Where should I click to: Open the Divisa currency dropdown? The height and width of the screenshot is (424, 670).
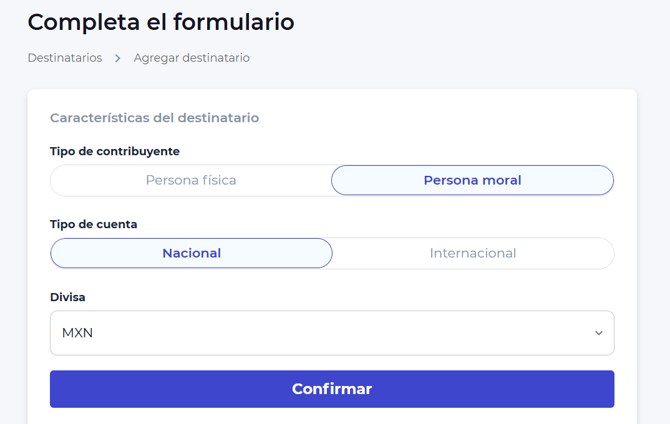pyautogui.click(x=332, y=333)
